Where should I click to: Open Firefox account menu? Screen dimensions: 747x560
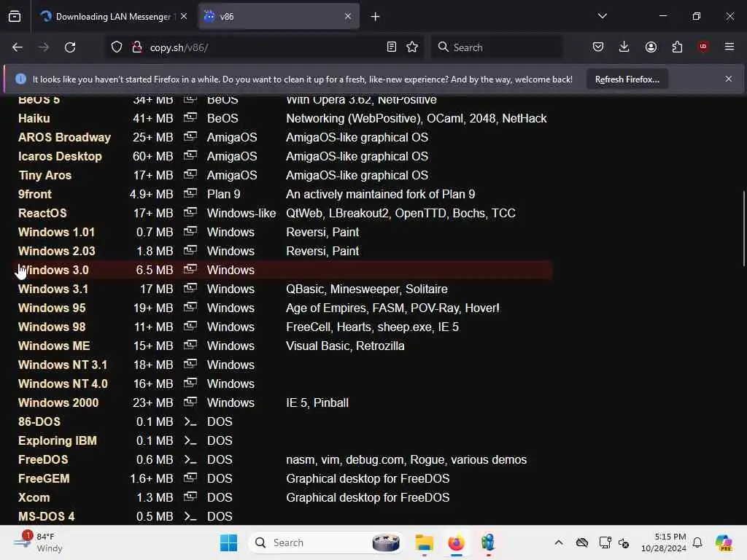pos(651,47)
